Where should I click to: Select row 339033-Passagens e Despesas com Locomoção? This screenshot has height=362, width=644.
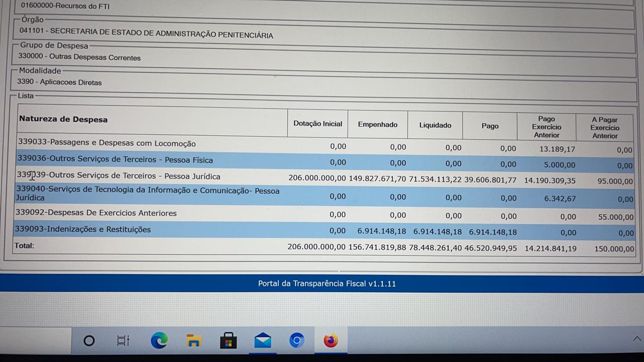click(x=107, y=143)
